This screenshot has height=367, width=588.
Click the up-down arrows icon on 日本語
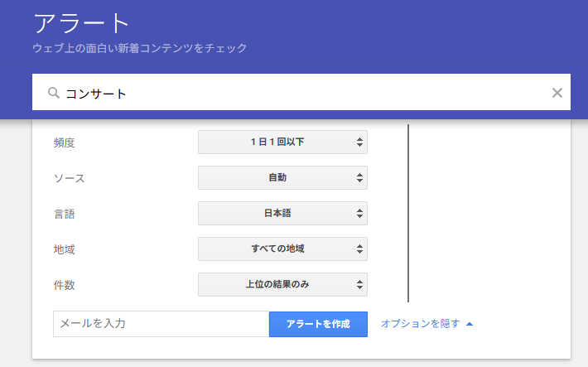pos(359,213)
